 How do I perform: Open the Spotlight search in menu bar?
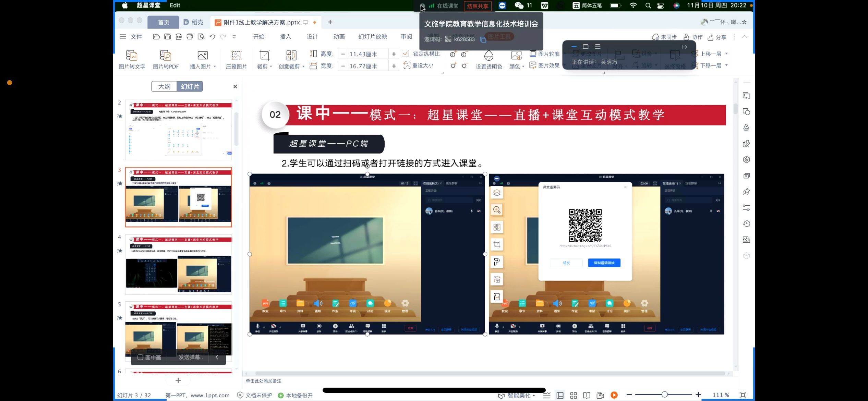tap(648, 5)
